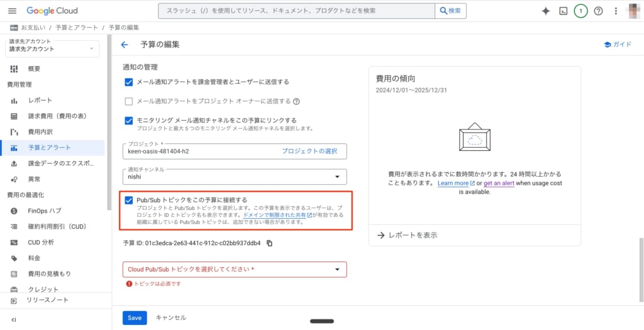644x330 pixels.
Task: Open the Cloud Pub/Sub topic dropdown
Action: click(235, 270)
